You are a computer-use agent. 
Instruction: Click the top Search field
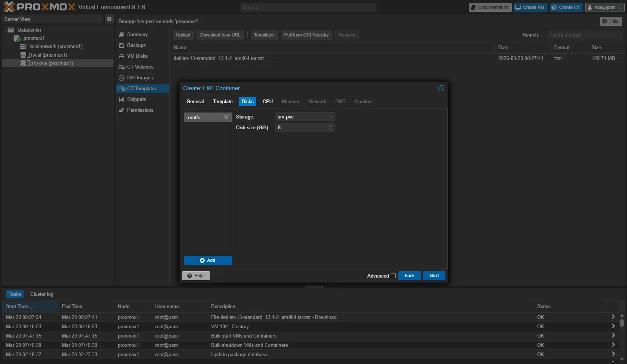coord(308,7)
